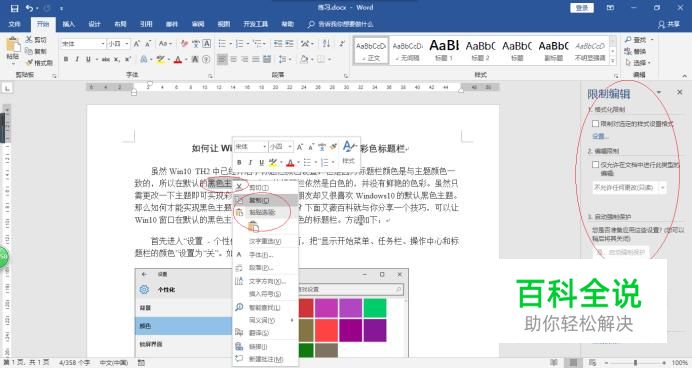Open the ribbon font size dropdown
The image size is (692, 368).
(x=127, y=44)
